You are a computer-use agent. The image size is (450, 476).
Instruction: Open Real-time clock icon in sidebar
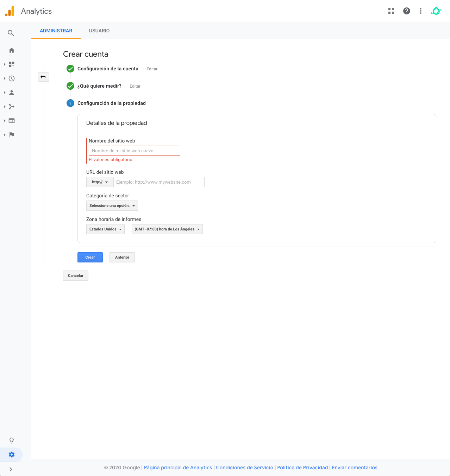[12, 78]
